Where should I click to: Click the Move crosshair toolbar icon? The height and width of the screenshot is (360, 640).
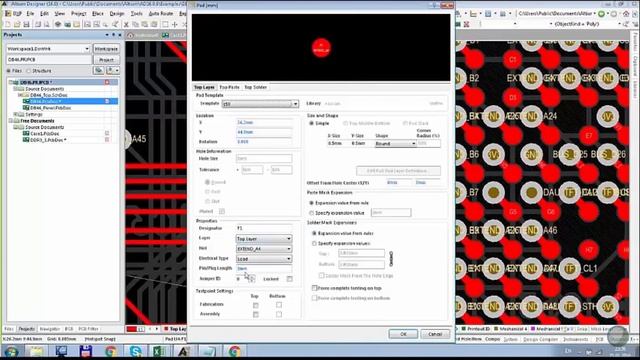[x=175, y=24]
